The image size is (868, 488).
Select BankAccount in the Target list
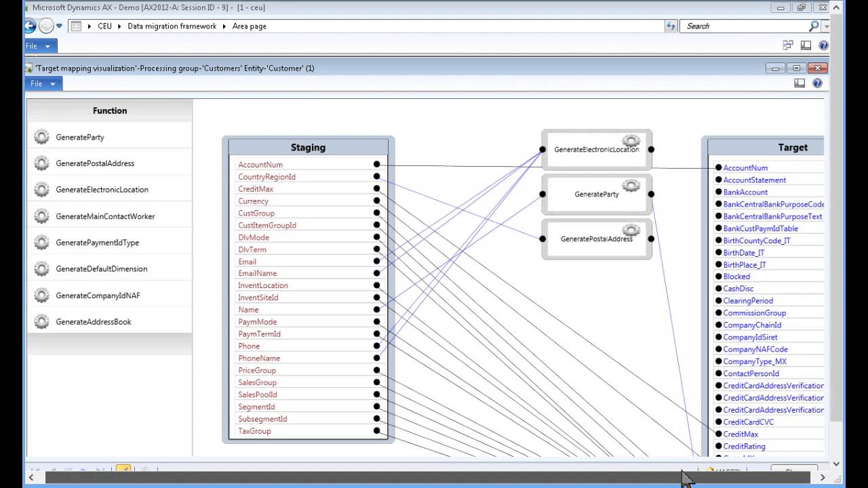coord(745,192)
